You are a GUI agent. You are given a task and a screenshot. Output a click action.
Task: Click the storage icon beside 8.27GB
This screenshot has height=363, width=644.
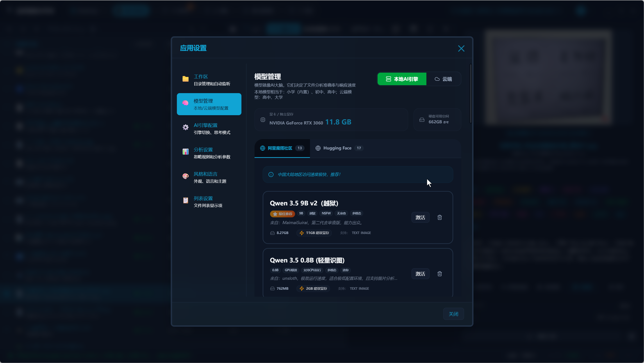coord(272,233)
